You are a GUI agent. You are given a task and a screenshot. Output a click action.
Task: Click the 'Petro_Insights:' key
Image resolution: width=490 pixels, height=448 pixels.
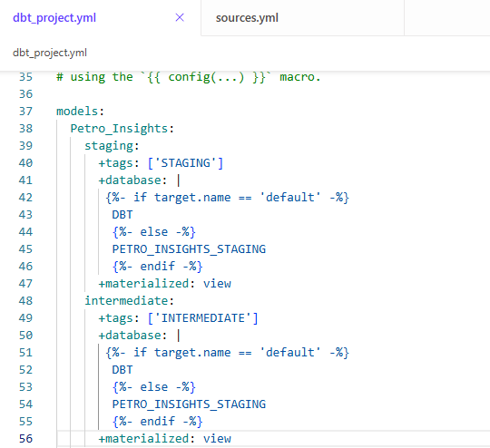pos(122,129)
